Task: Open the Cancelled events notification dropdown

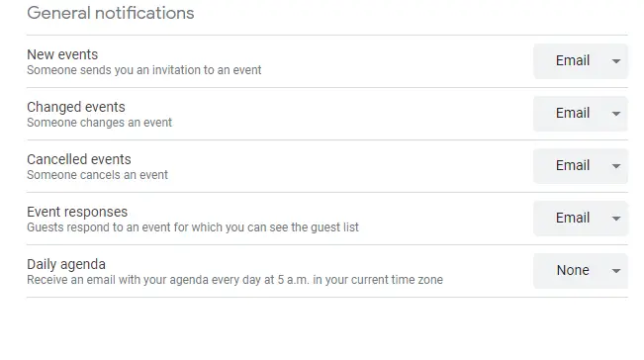Action: point(581,166)
